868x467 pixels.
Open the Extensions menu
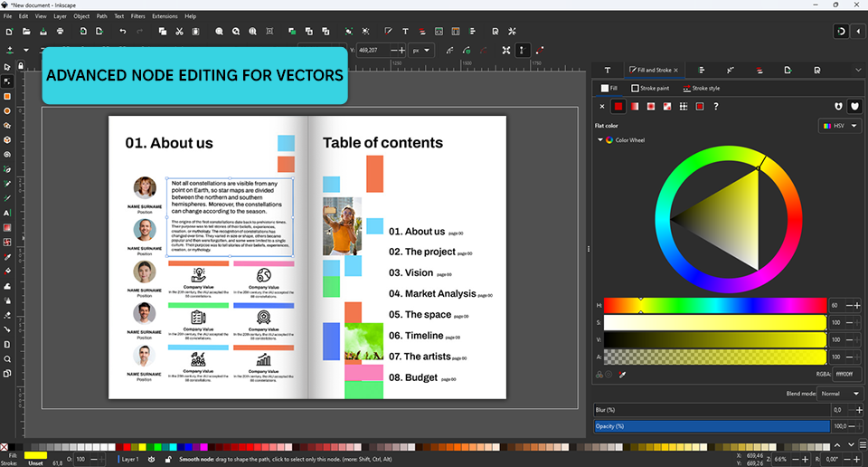click(165, 16)
